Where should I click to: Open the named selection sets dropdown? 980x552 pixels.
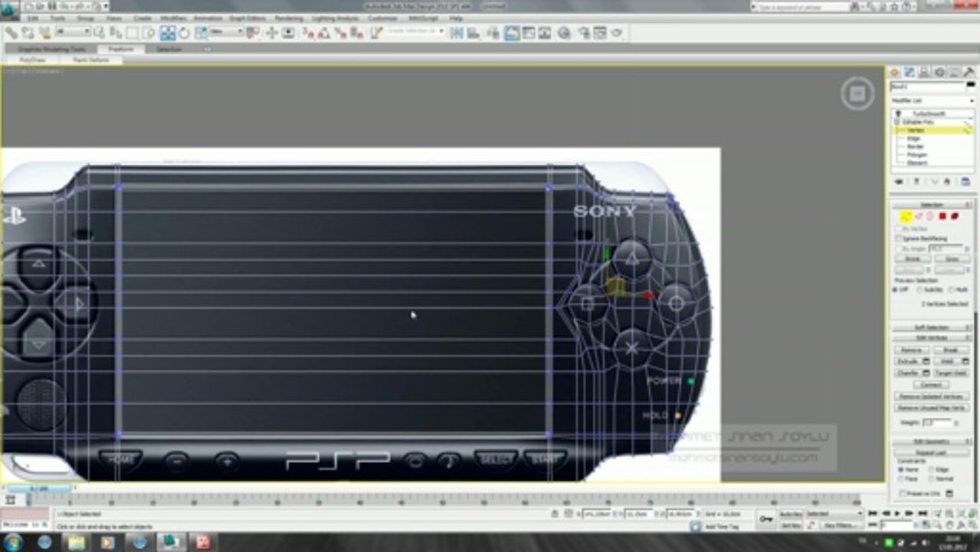(415, 32)
